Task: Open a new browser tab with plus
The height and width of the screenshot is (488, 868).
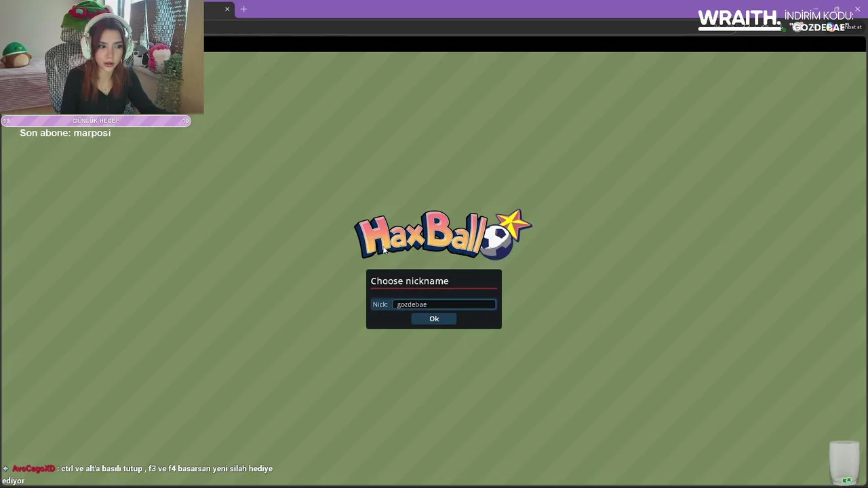Action: 243,9
